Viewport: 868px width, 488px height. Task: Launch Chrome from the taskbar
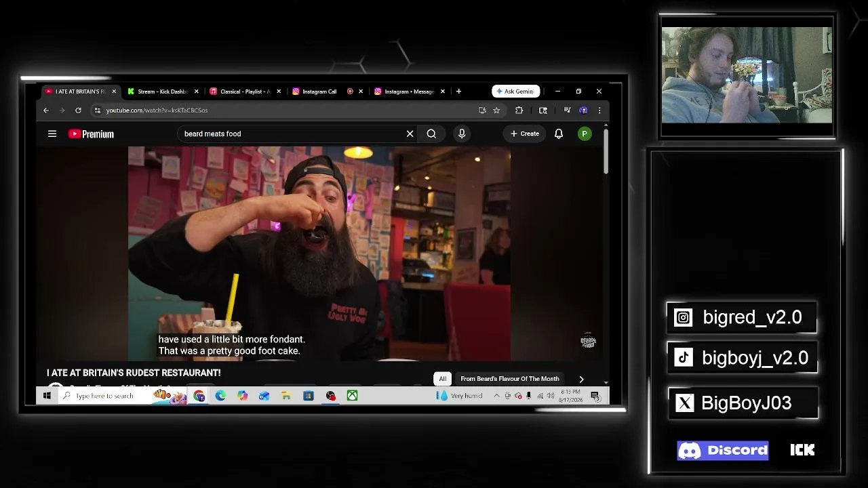tap(199, 396)
